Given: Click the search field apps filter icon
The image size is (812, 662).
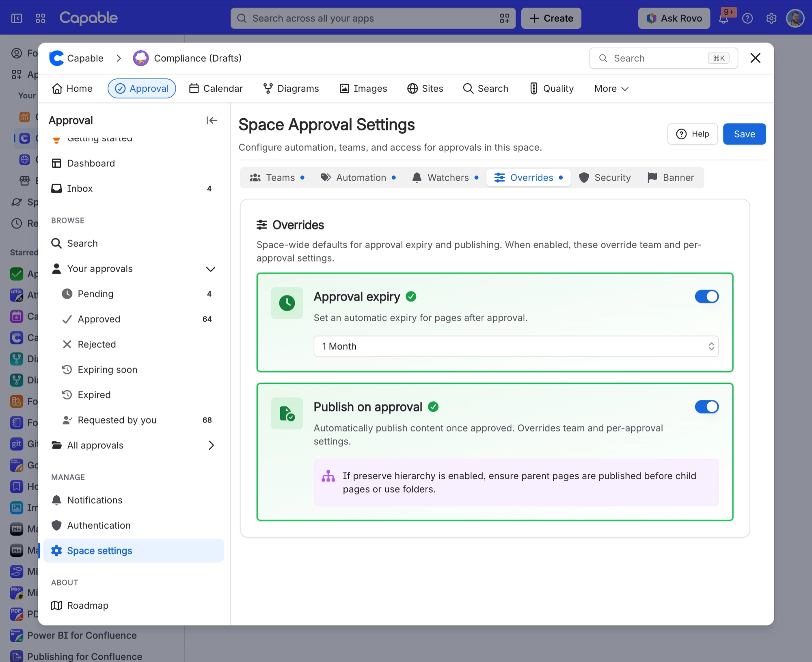Looking at the screenshot, I should 504,18.
